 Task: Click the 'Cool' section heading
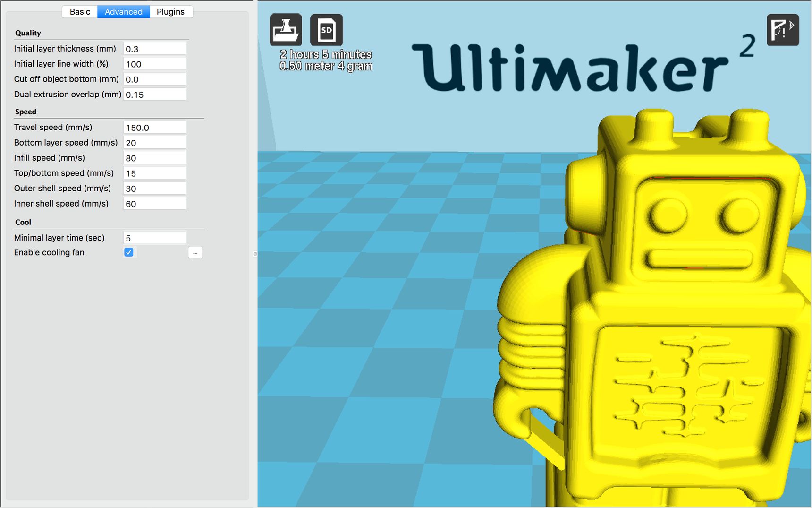23,222
